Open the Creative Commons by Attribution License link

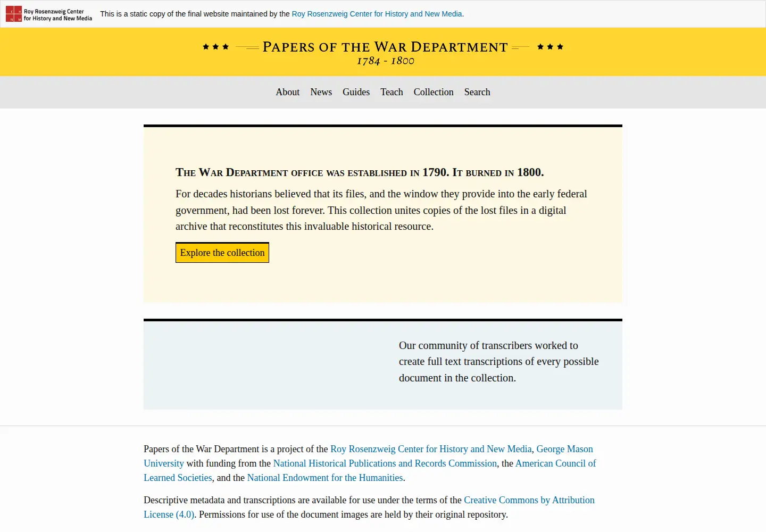[529, 500]
